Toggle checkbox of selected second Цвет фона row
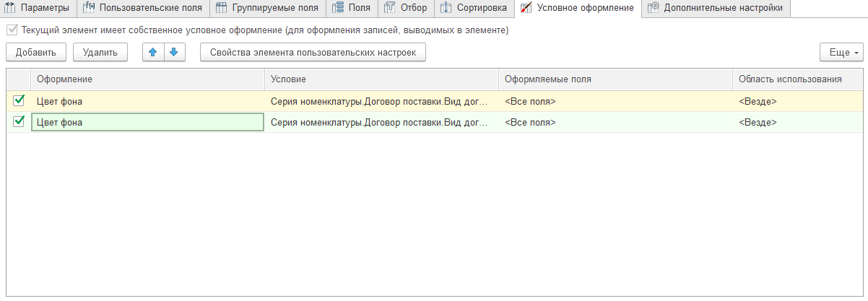This screenshot has width=868, height=301. [19, 122]
